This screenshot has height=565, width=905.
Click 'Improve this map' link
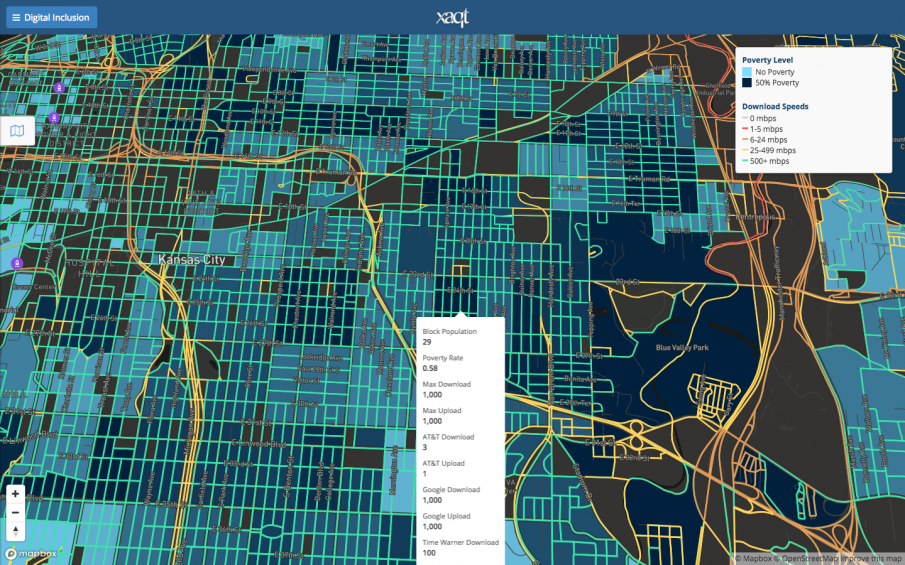click(872, 559)
